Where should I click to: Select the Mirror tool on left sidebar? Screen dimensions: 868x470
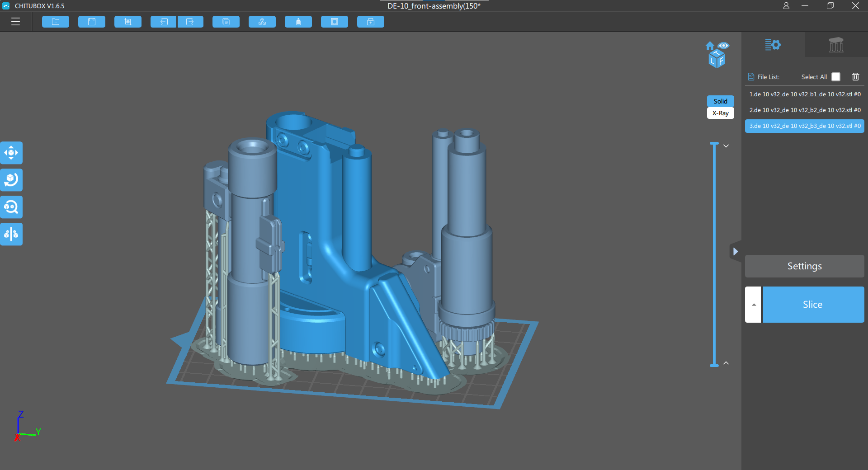tap(11, 234)
